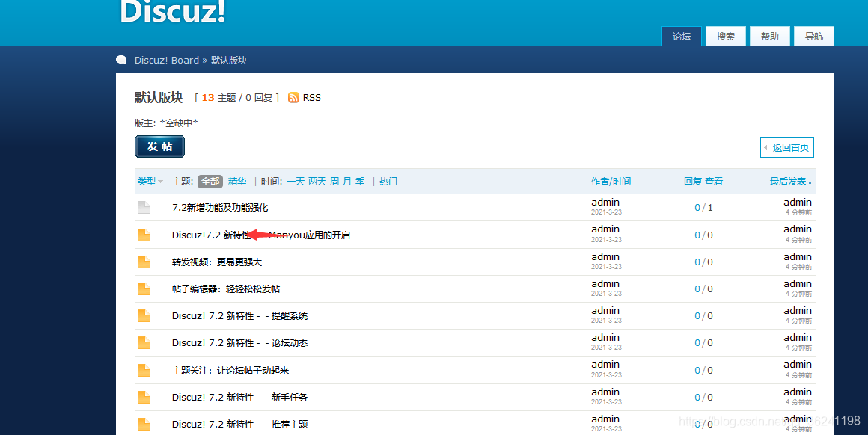Click the 发帖 button
The image size is (868, 435).
[159, 146]
